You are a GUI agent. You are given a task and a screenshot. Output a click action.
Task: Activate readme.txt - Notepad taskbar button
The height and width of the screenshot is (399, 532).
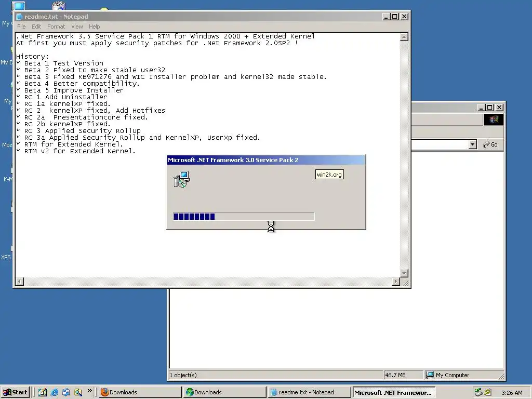point(309,392)
